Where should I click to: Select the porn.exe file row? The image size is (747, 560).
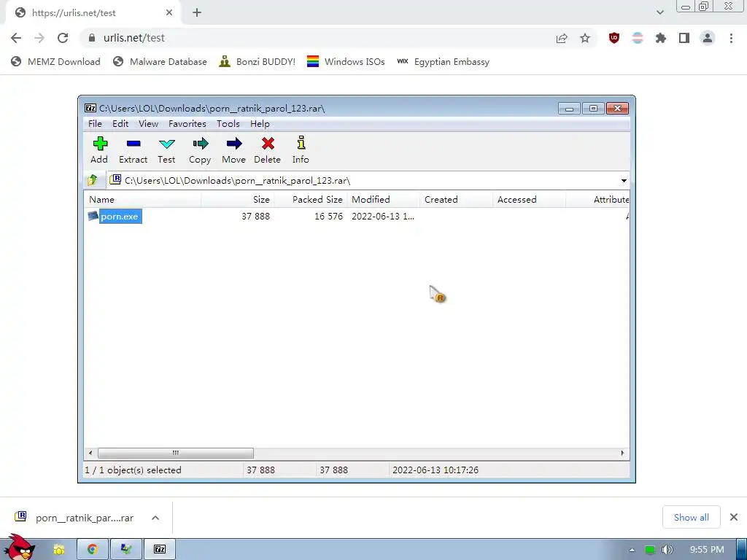(356, 216)
